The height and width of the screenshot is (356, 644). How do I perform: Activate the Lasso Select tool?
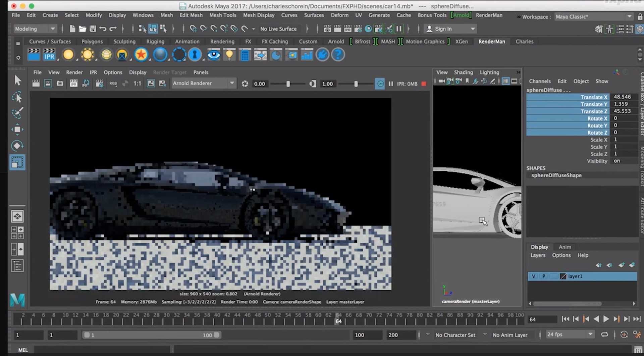(x=17, y=97)
